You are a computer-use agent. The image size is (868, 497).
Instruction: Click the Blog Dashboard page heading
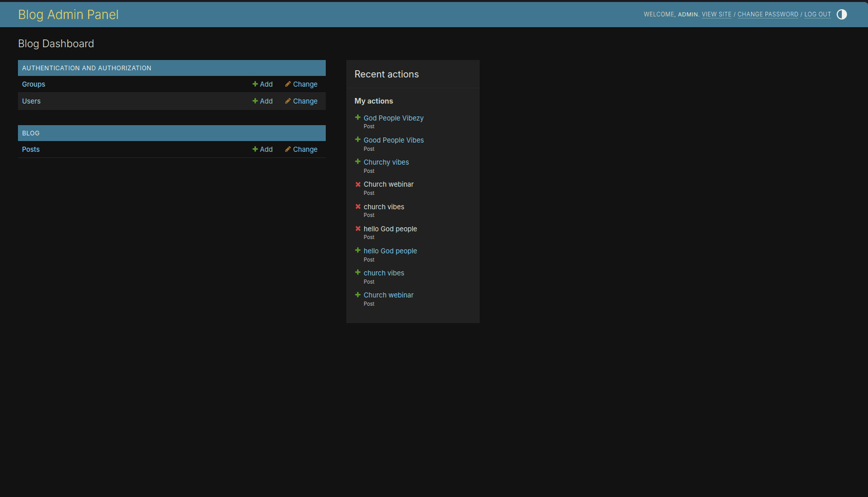click(x=56, y=44)
